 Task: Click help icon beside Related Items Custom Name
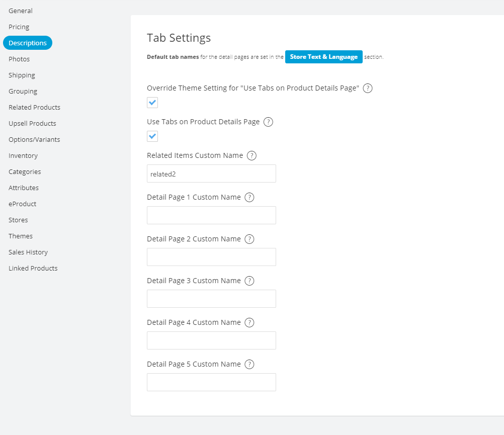[x=251, y=155]
